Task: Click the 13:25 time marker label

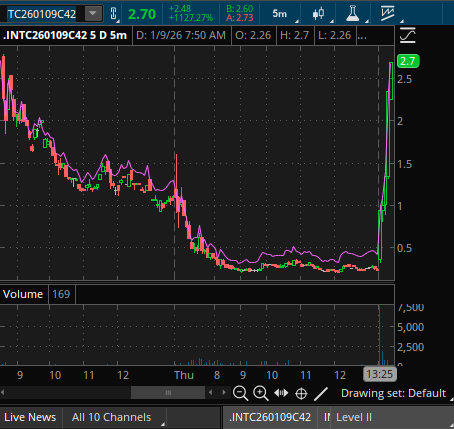Action: click(380, 374)
